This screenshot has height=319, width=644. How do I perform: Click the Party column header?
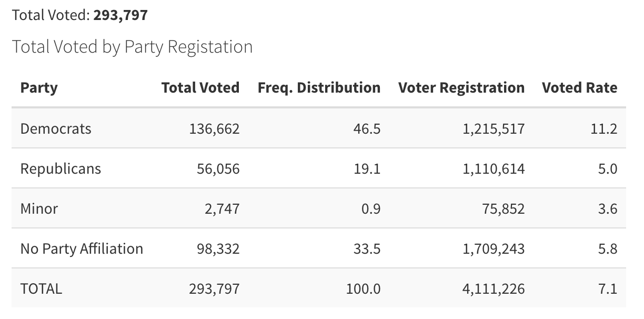39,87
